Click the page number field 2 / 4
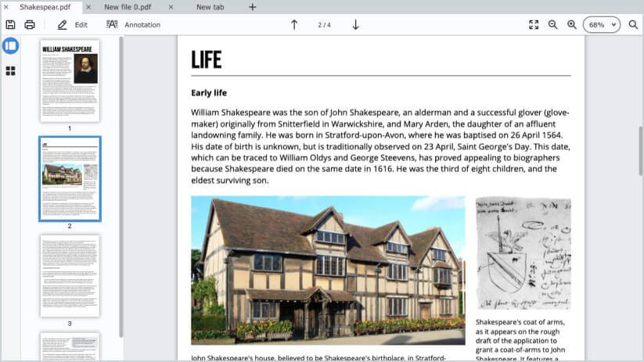Image resolution: width=644 pixels, height=362 pixels. click(324, 24)
